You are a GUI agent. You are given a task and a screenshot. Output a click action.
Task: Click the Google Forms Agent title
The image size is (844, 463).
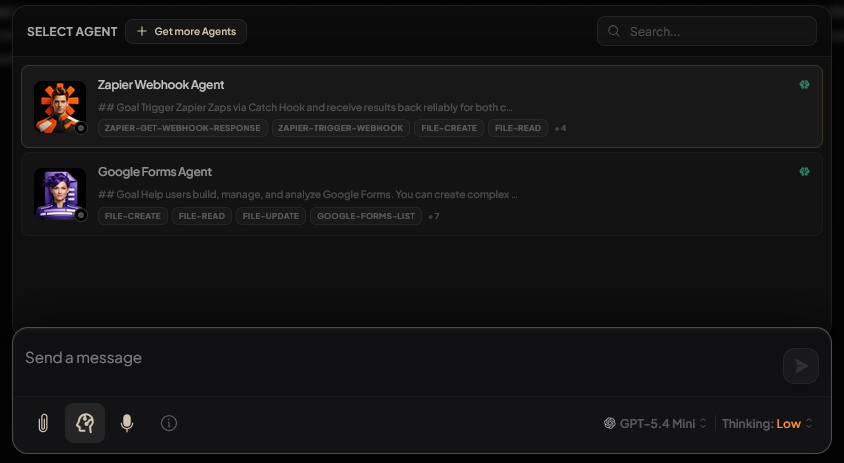155,172
